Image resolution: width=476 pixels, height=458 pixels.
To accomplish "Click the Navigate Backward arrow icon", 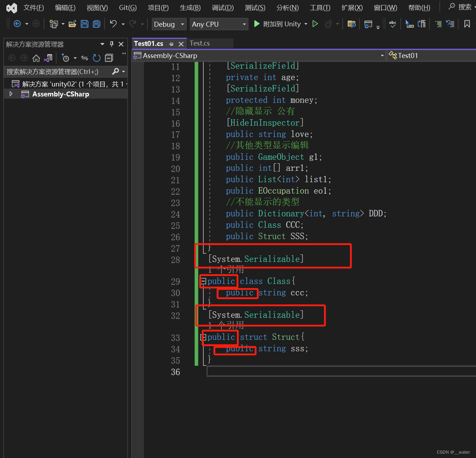I will (x=17, y=23).
